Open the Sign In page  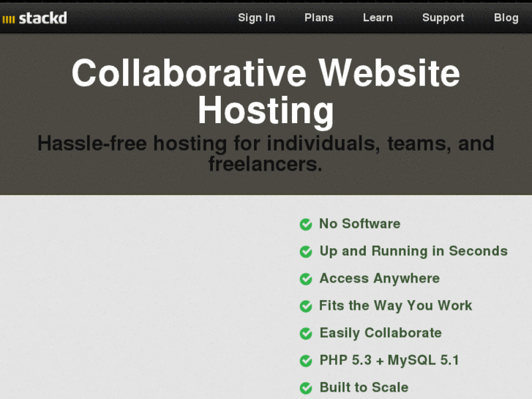point(256,18)
